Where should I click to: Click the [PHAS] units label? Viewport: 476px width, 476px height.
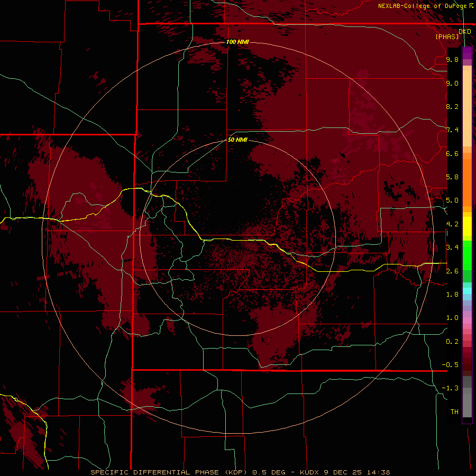(x=447, y=36)
